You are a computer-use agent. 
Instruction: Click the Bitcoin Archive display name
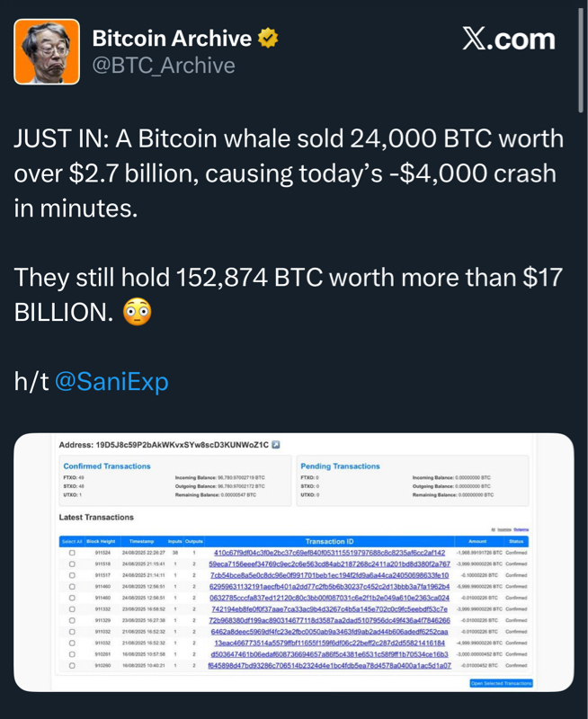pyautogui.click(x=172, y=39)
